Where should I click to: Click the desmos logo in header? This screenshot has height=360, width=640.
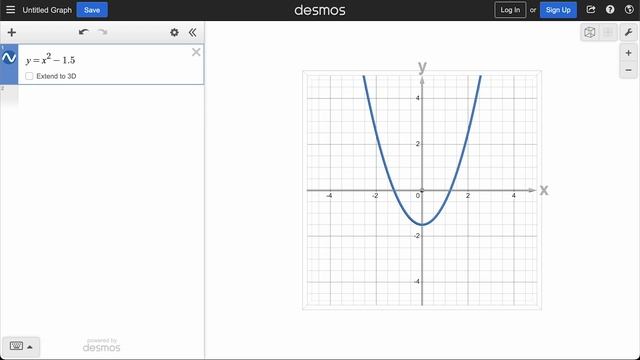[320, 10]
